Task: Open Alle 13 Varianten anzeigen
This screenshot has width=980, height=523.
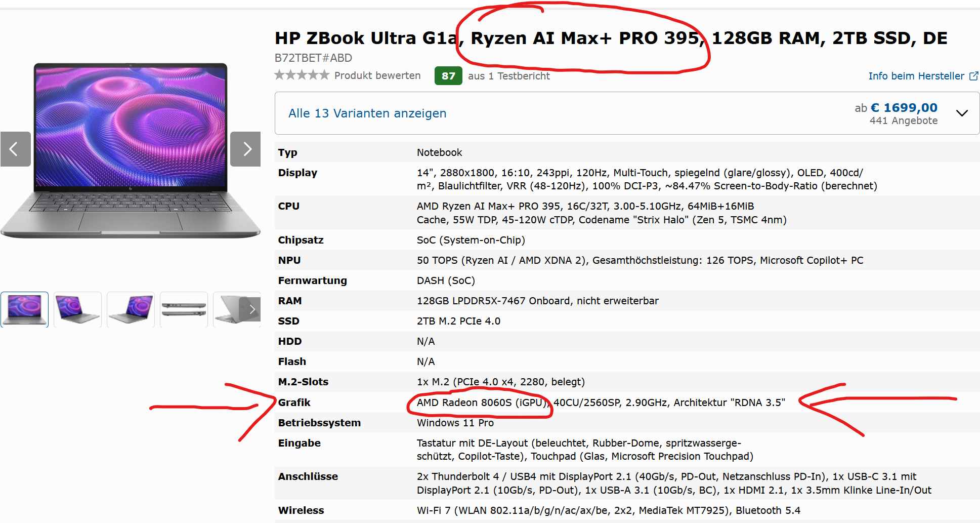Action: [367, 113]
